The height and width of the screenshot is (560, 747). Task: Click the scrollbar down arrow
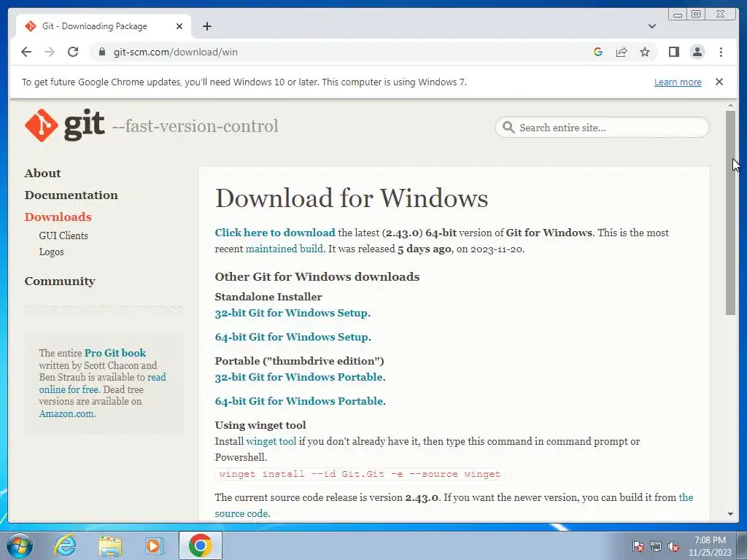[x=730, y=514]
